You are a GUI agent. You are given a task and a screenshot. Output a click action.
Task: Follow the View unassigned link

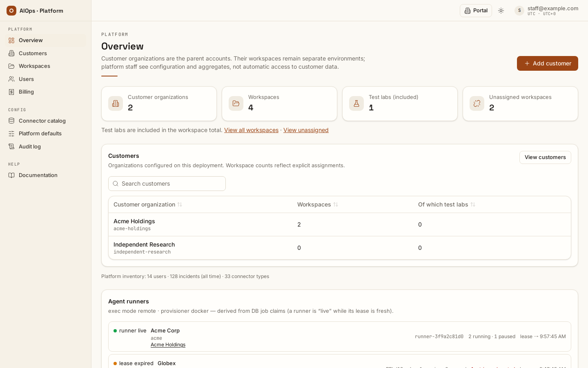306,130
